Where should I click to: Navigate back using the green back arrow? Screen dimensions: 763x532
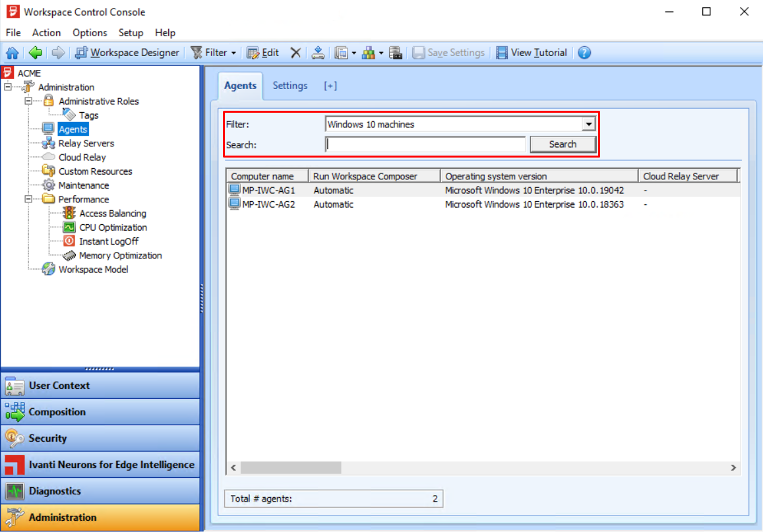coord(35,52)
